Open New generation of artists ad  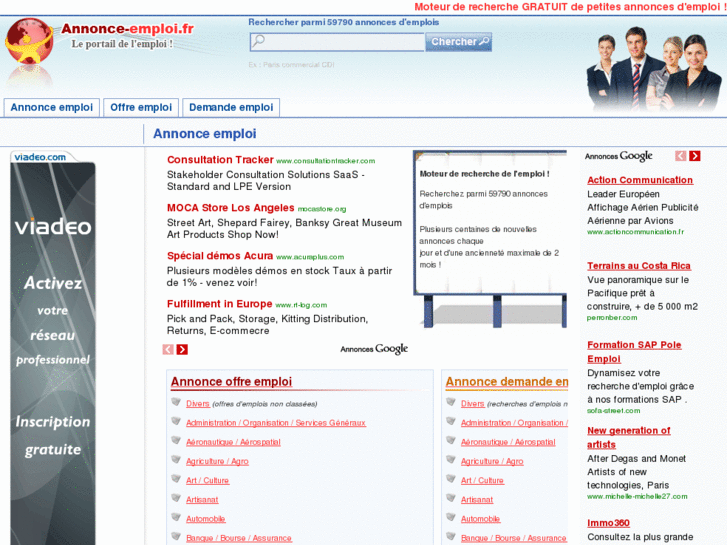[629, 437]
